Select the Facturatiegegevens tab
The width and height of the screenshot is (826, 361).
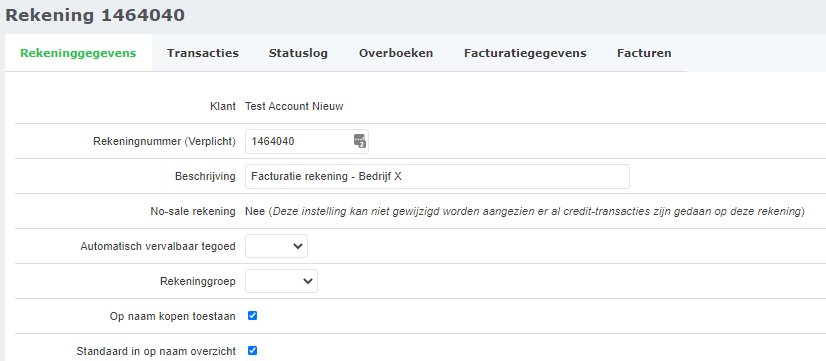click(x=525, y=53)
